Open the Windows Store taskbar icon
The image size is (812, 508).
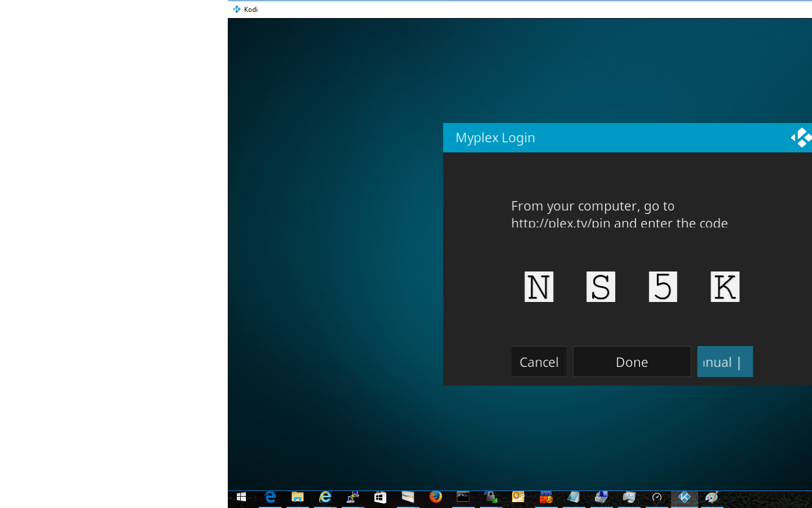click(x=381, y=497)
